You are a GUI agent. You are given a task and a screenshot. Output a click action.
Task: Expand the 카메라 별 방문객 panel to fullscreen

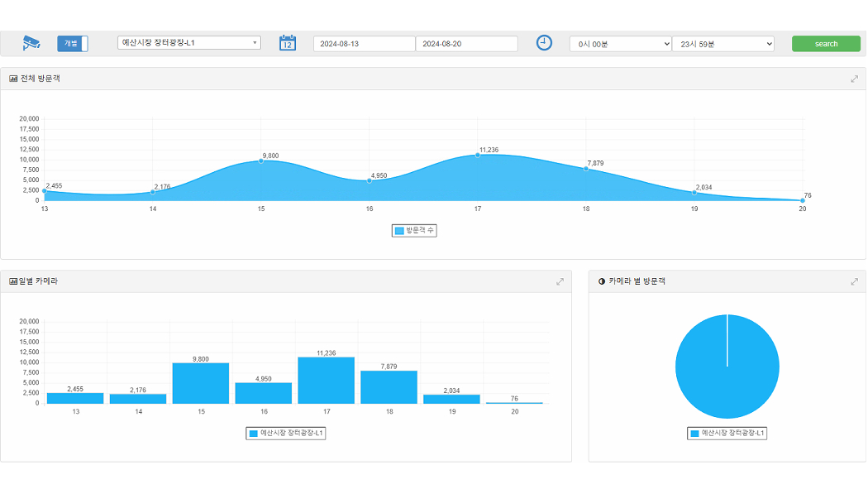854,281
